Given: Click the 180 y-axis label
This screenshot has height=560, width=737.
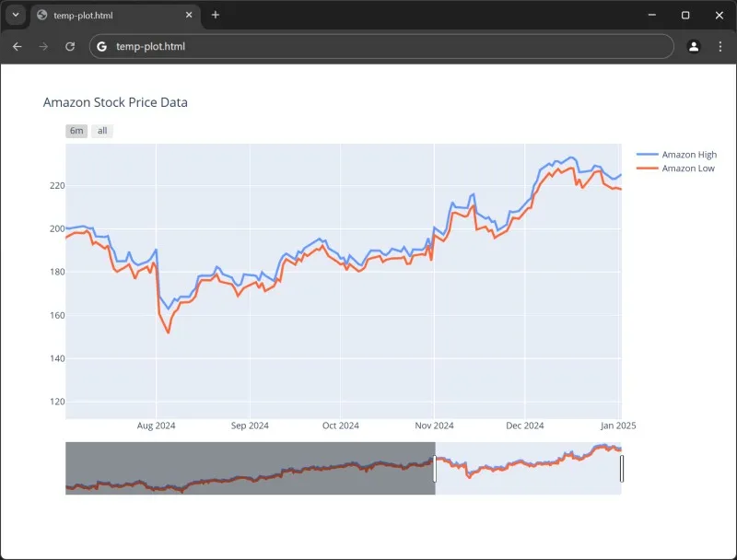Looking at the screenshot, I should [x=57, y=272].
